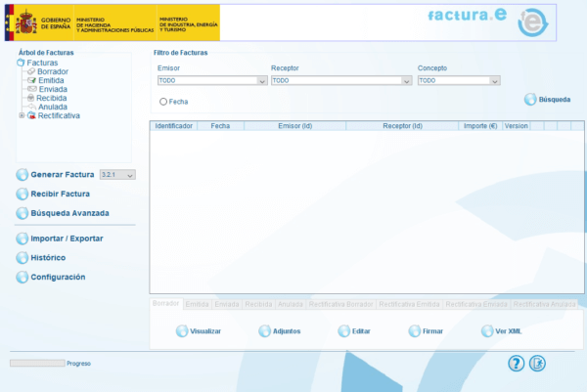Click the exit icon at bottom right
The height and width of the screenshot is (392, 587).
tap(537, 364)
